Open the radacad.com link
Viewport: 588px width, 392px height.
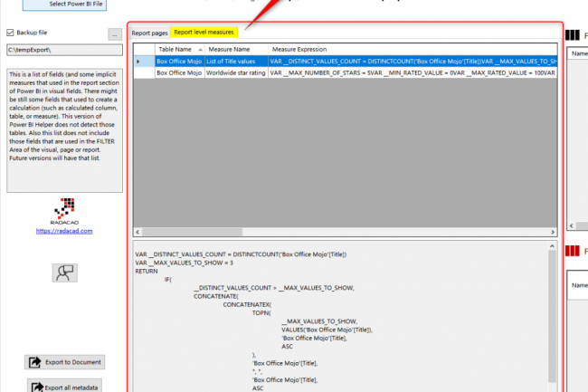pyautogui.click(x=64, y=231)
